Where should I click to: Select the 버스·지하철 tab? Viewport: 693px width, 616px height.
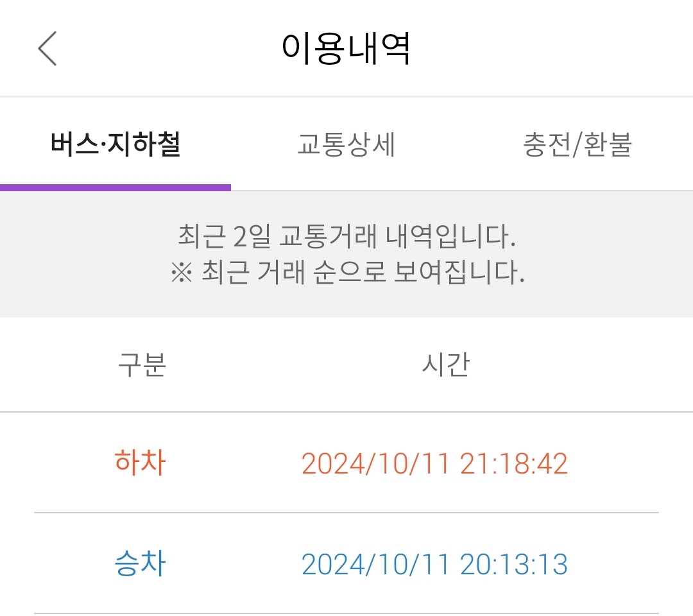116,144
